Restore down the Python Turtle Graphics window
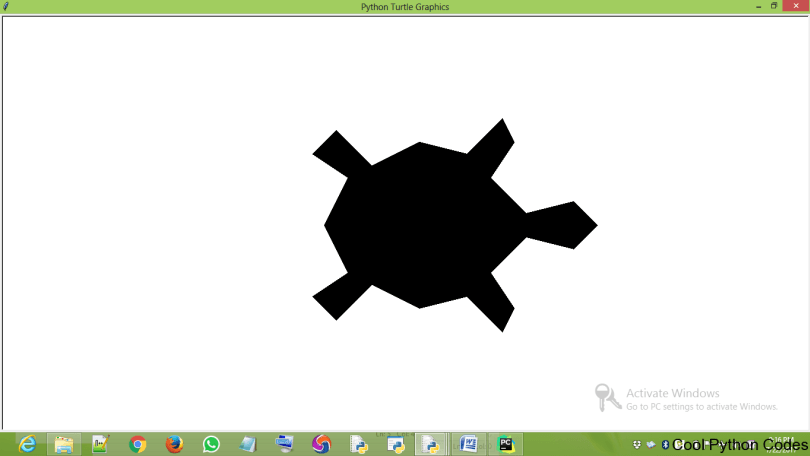 pyautogui.click(x=774, y=6)
